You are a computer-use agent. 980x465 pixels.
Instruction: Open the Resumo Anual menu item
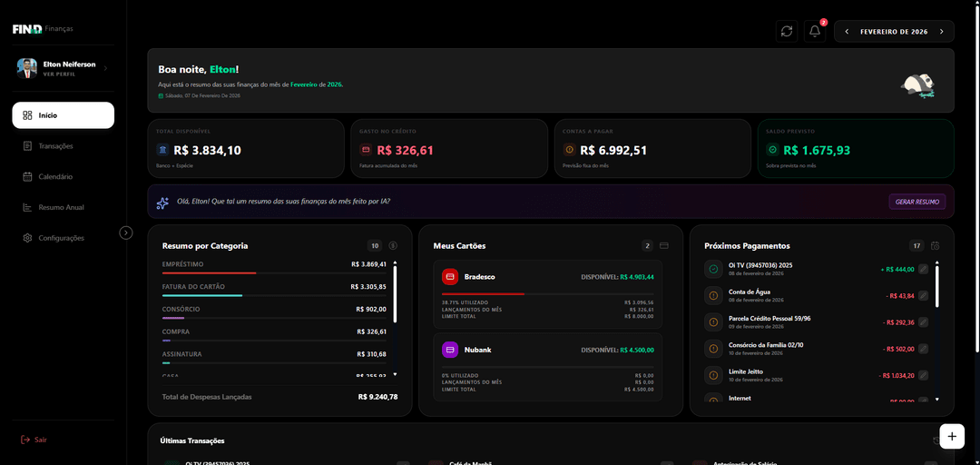(x=64, y=207)
